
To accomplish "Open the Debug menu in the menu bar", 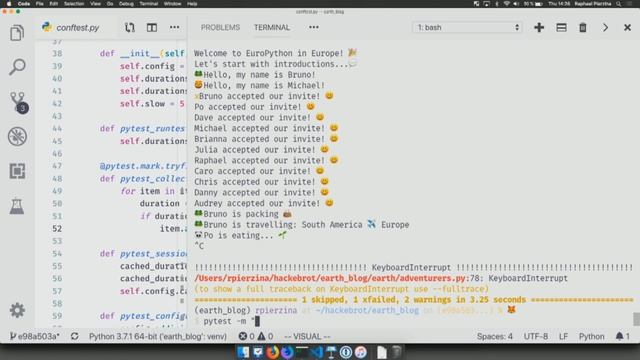I will click(x=126, y=4).
